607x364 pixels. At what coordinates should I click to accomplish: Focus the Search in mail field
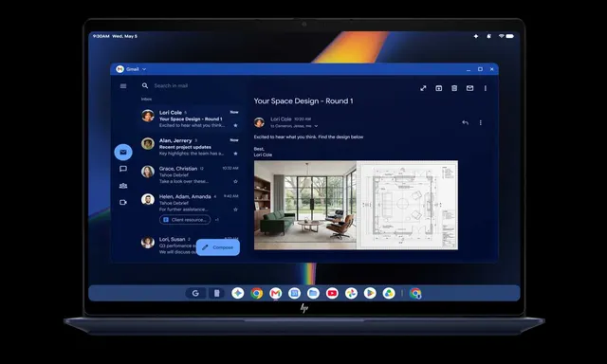pos(171,85)
